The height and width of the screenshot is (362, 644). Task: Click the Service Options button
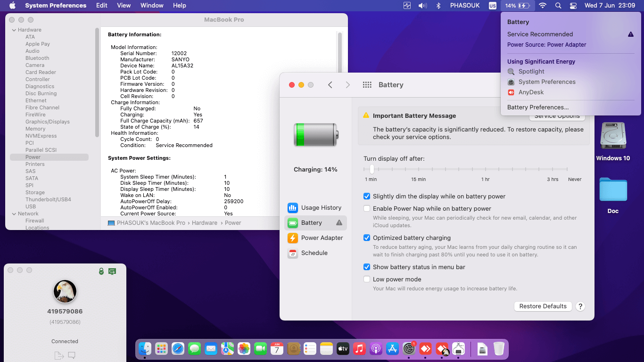coord(557,116)
